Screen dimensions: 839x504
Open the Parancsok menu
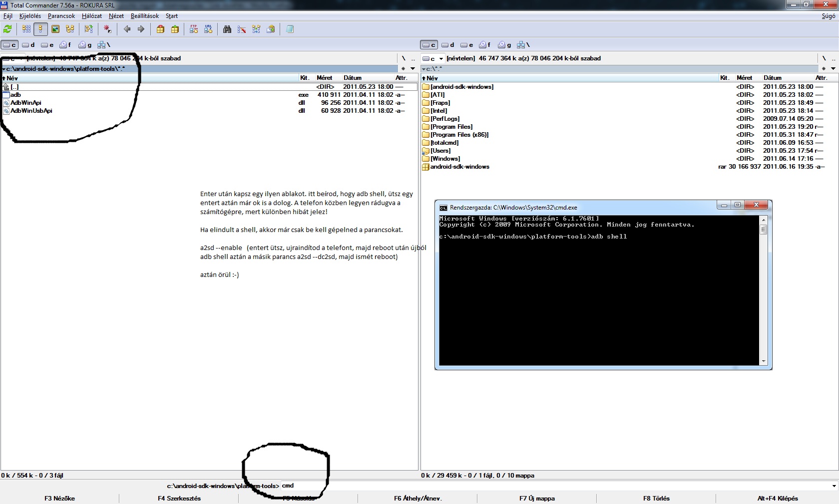click(61, 16)
